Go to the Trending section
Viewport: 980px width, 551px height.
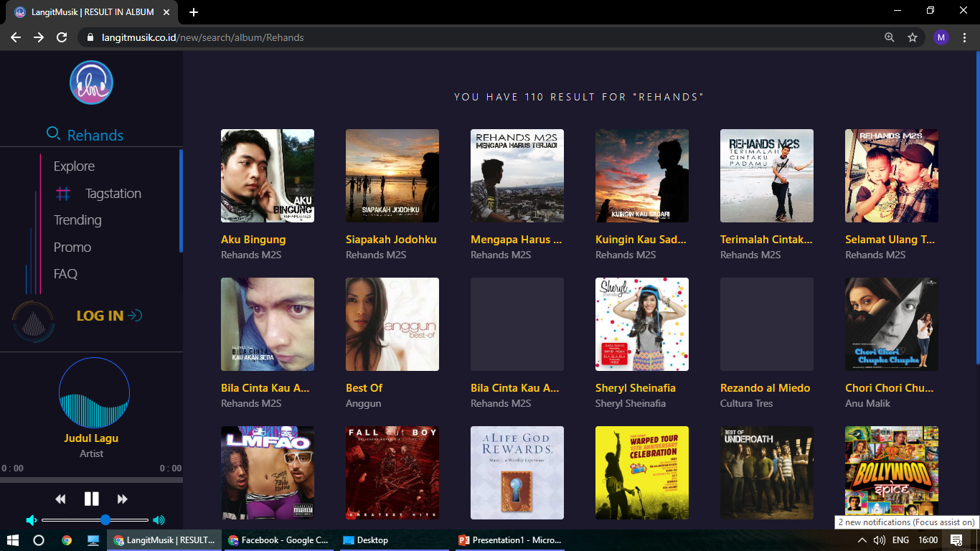tap(77, 220)
